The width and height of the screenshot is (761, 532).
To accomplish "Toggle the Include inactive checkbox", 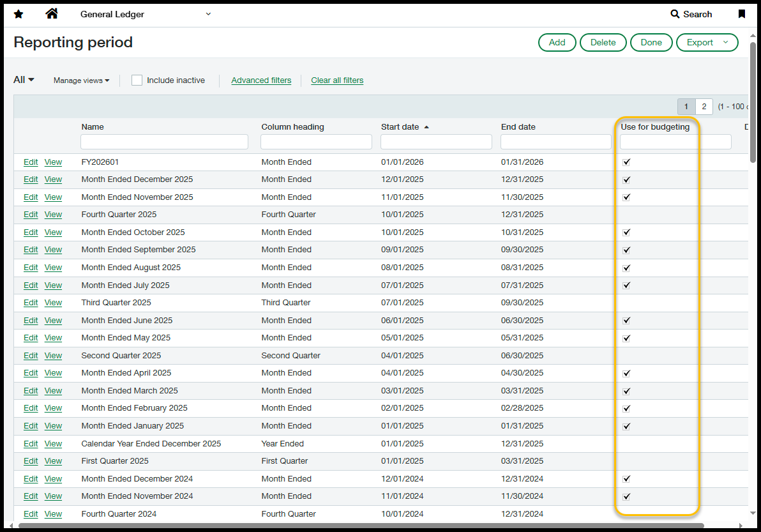I will (137, 80).
